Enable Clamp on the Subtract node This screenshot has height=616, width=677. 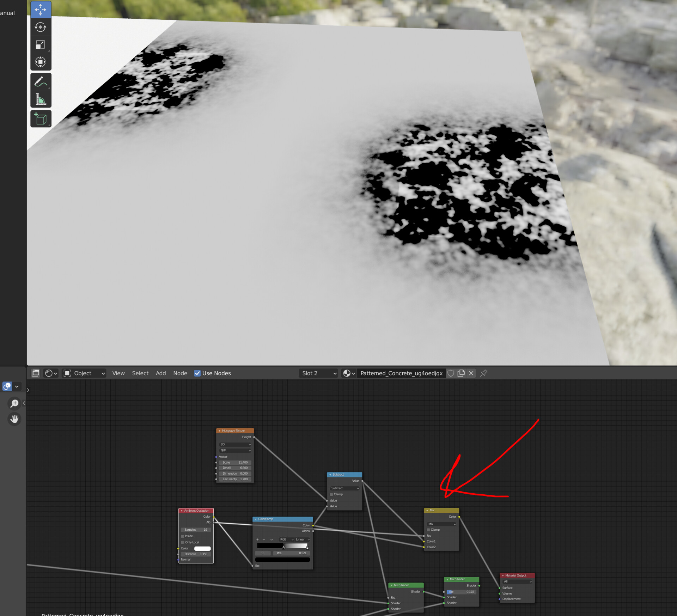(331, 494)
